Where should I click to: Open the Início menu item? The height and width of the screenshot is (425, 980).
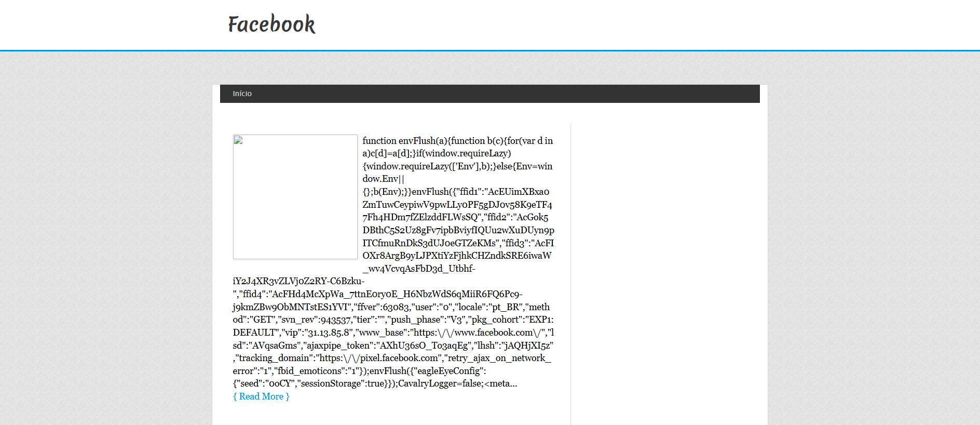[242, 94]
